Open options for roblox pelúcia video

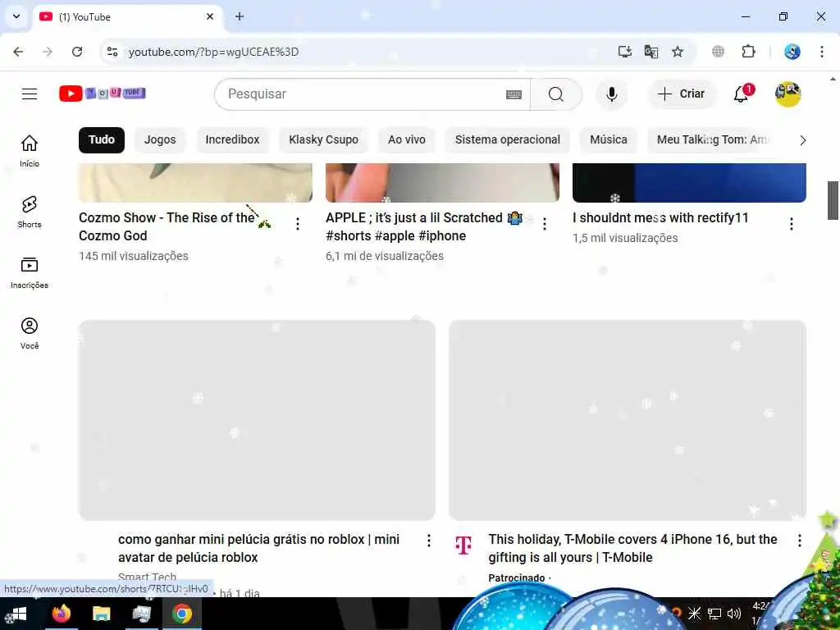pos(428,541)
